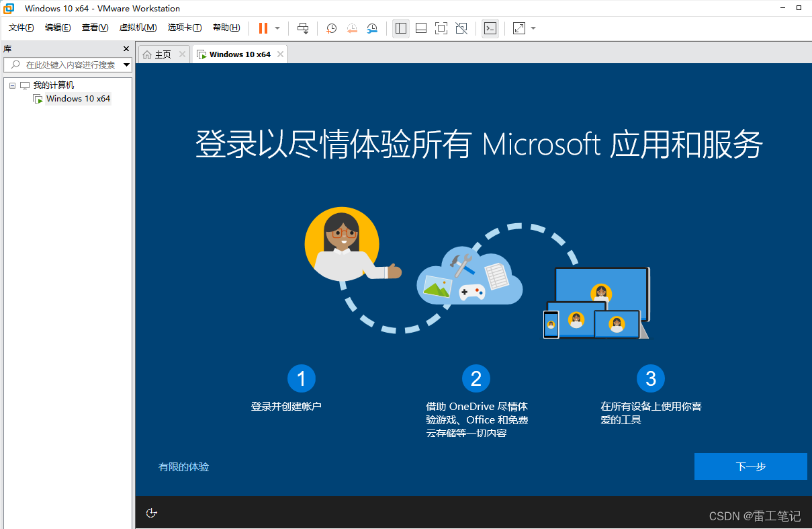Click the 有限的体验 link
This screenshot has height=529, width=812.
(184, 466)
